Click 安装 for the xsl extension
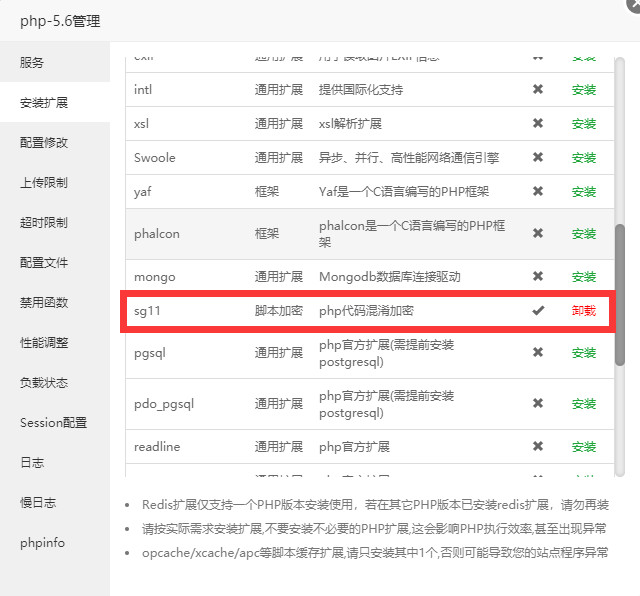 [x=583, y=124]
